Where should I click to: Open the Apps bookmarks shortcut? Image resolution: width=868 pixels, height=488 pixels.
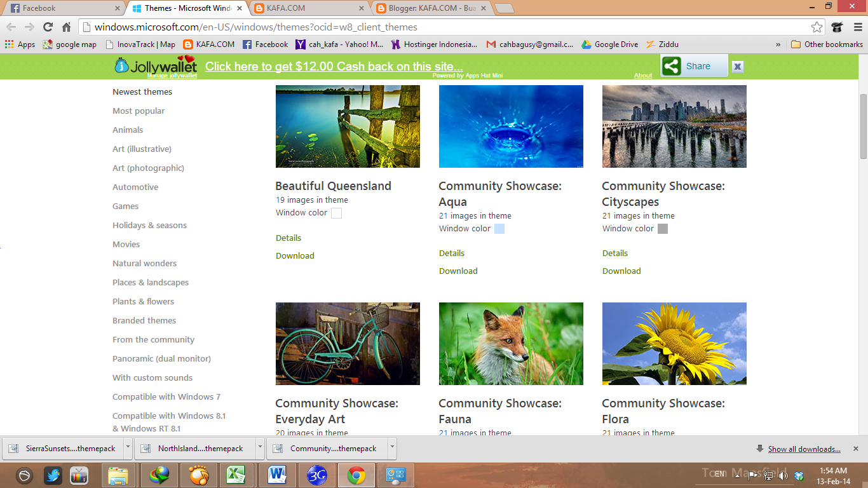tap(20, 44)
